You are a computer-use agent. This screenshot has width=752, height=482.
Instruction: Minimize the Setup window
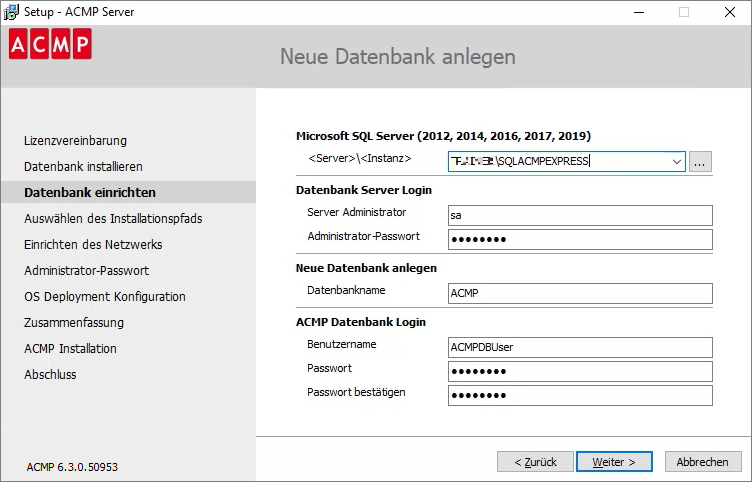pos(638,12)
